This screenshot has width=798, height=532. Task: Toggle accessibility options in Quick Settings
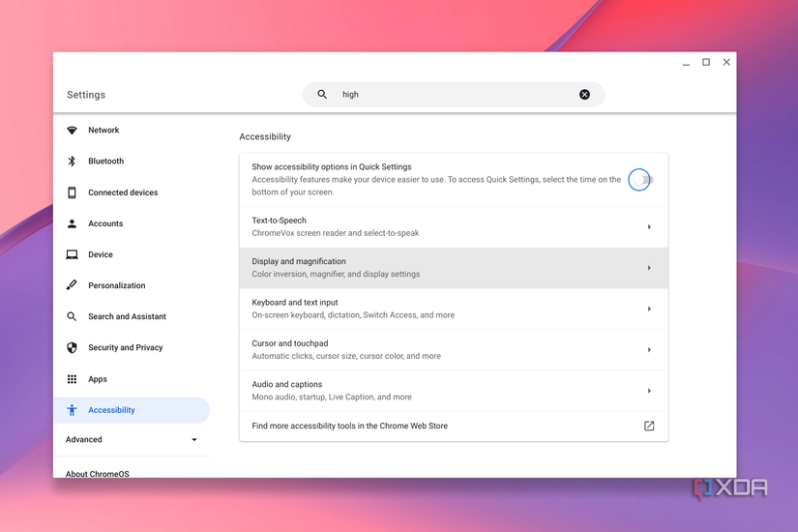[x=641, y=180]
